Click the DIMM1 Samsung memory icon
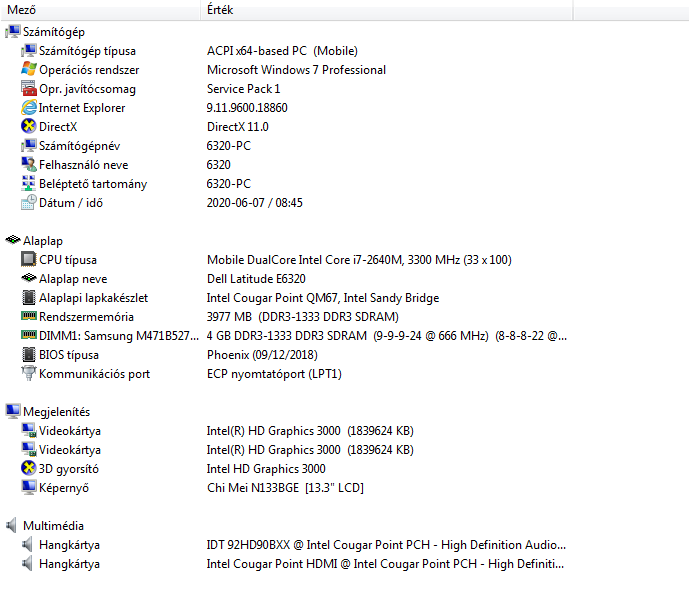689x593 pixels. [x=29, y=335]
